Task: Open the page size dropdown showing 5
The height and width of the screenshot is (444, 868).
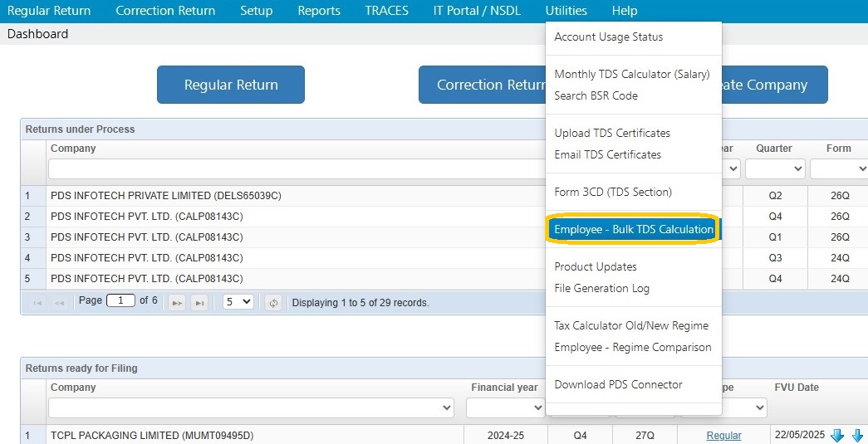Action: [238, 302]
